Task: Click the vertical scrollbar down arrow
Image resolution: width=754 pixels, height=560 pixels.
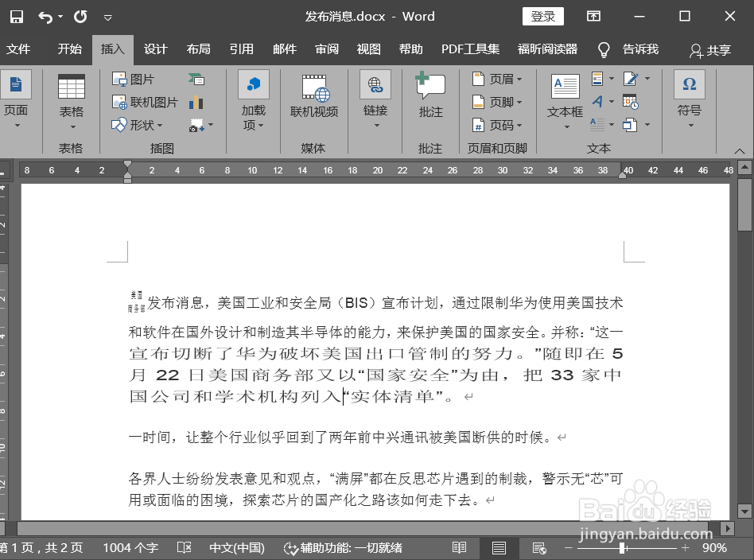Action: click(745, 511)
